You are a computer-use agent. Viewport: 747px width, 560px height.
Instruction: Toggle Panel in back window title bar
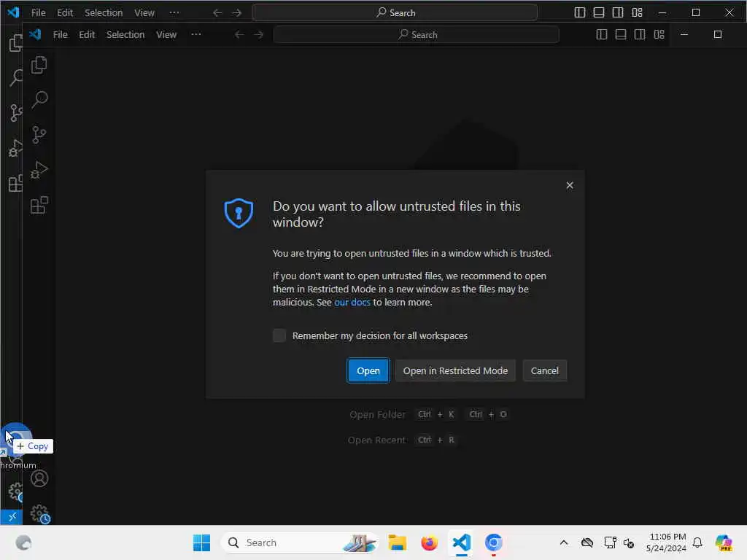(599, 12)
